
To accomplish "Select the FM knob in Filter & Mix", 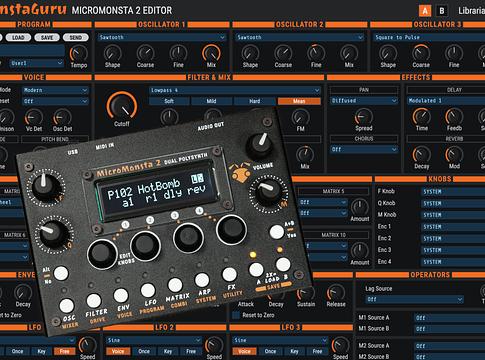I will 300,117.
